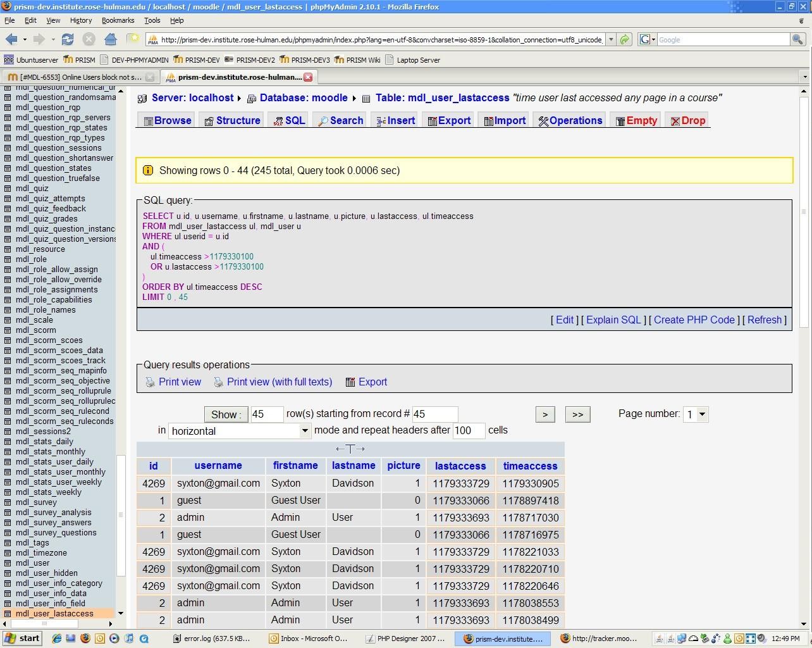Click the Edit link for the SQL query
The width and height of the screenshot is (812, 648).
(565, 320)
